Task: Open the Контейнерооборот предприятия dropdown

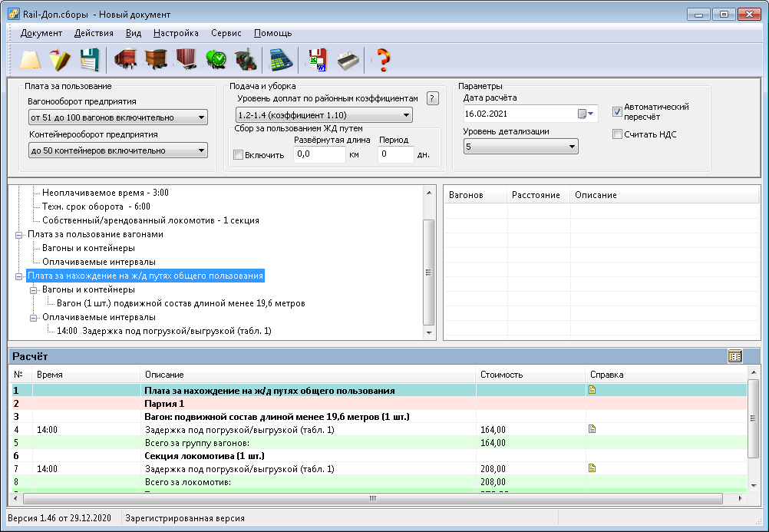Action: point(118,150)
